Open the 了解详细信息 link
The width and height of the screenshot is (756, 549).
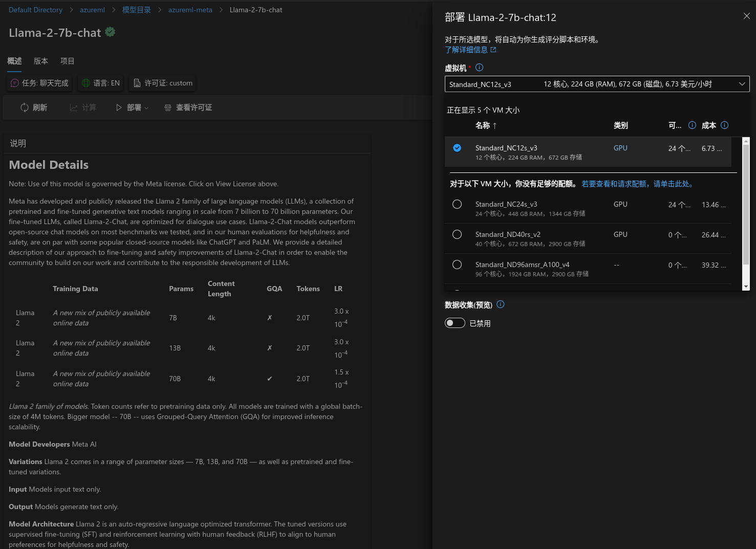[466, 50]
